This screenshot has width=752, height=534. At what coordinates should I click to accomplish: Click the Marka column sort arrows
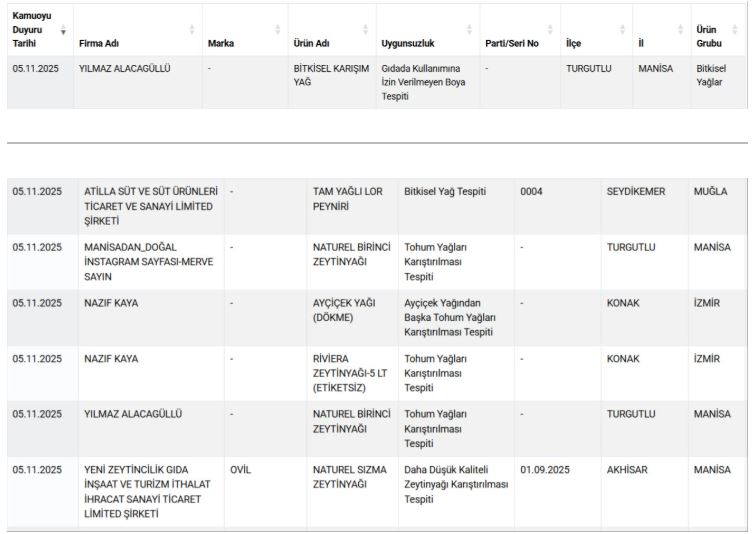tap(278, 30)
